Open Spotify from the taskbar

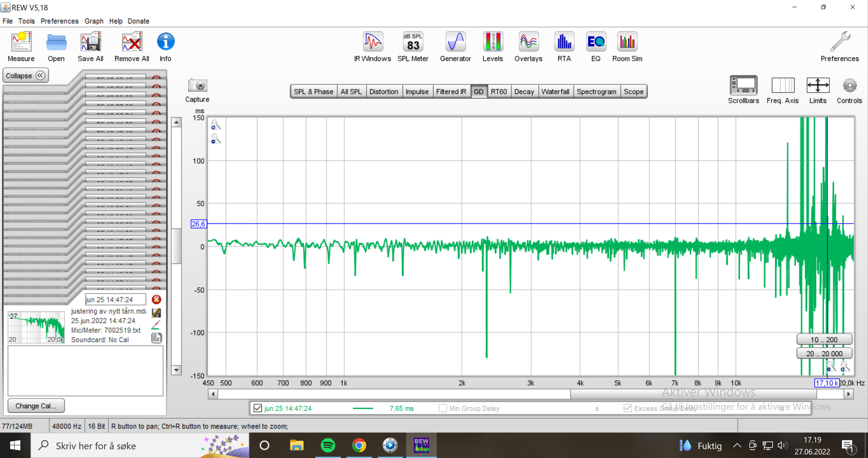point(328,445)
